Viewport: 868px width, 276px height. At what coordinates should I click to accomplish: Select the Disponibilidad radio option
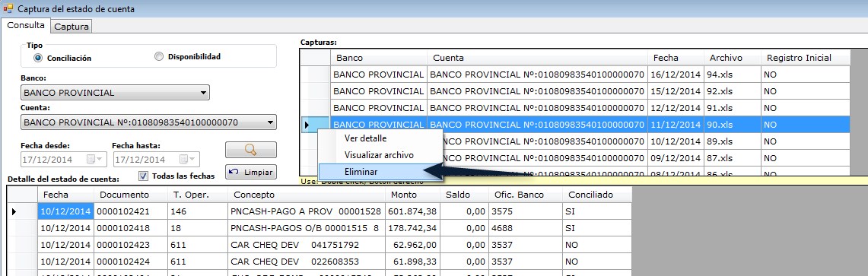point(159,56)
